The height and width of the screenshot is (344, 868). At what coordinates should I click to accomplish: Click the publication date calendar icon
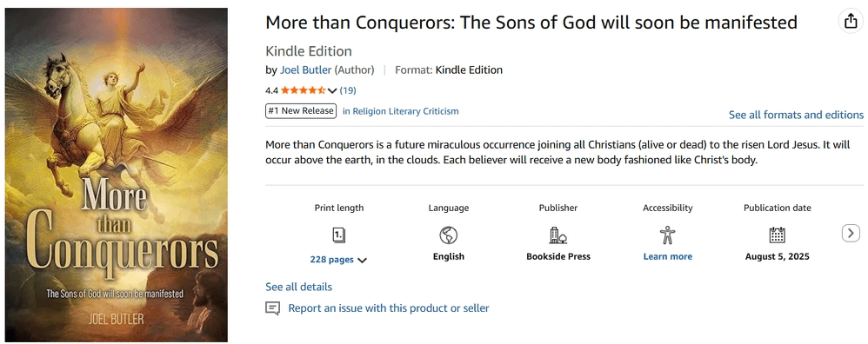pos(778,235)
